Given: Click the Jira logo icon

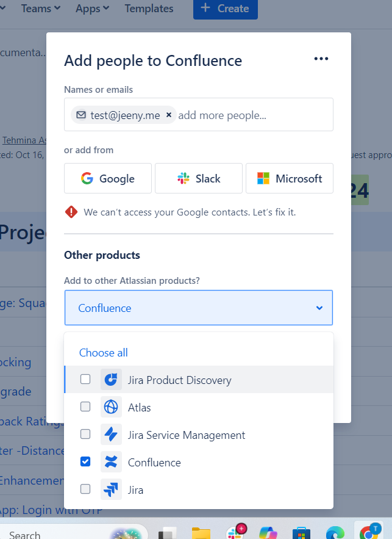Looking at the screenshot, I should tap(111, 490).
